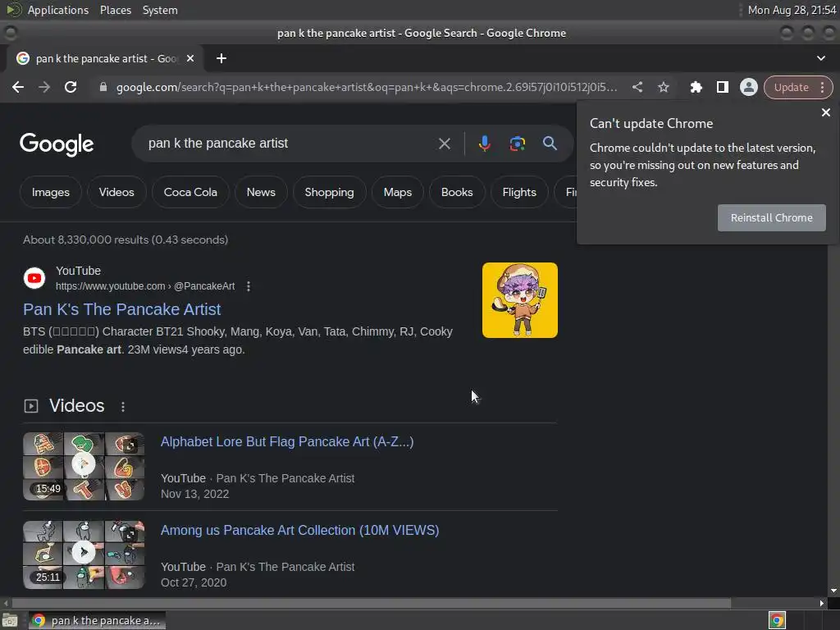The height and width of the screenshot is (630, 840).
Task: Select the Coca Cola filter chip
Action: pyautogui.click(x=190, y=192)
